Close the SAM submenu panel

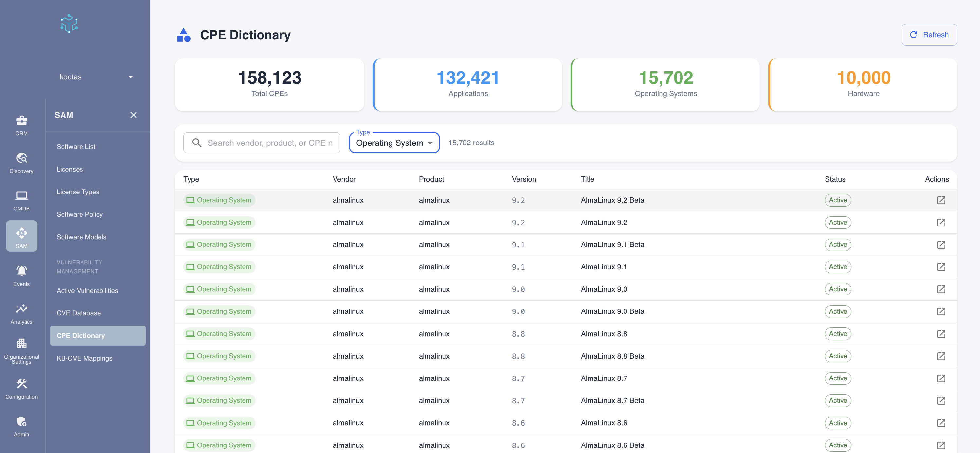coord(133,115)
